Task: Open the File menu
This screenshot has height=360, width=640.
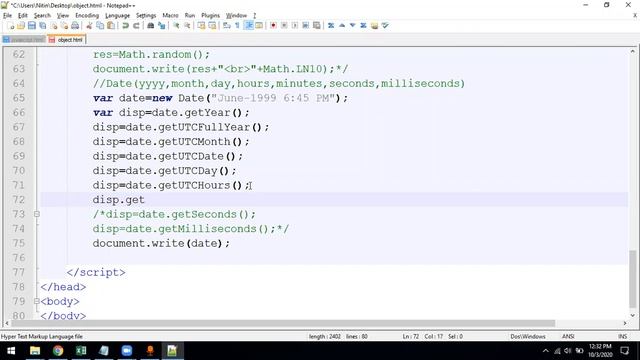Action: click(x=7, y=16)
